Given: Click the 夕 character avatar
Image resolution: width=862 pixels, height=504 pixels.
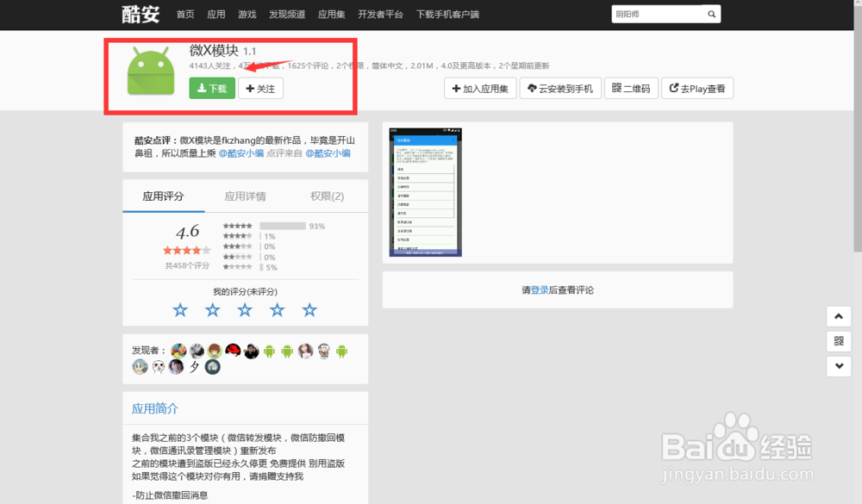Looking at the screenshot, I should (194, 367).
